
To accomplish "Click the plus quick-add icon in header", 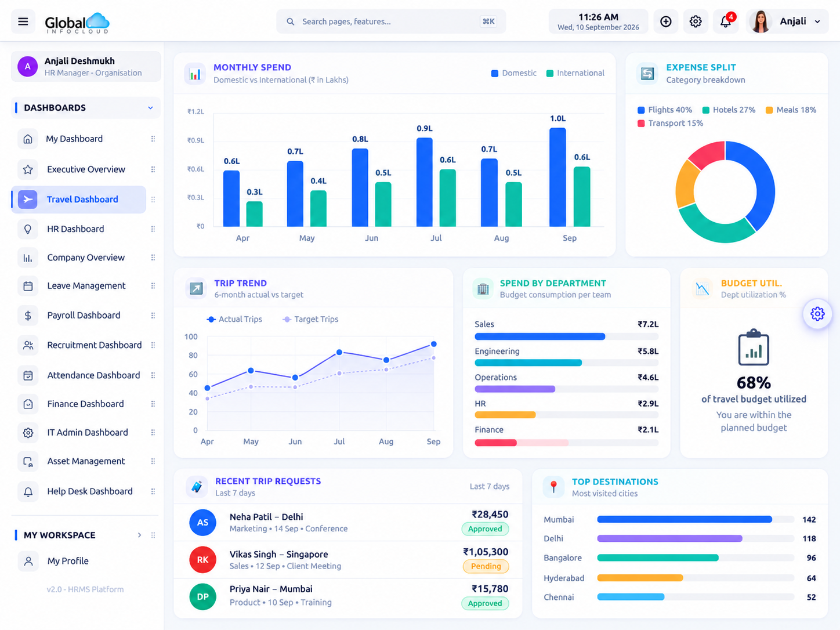I will pyautogui.click(x=666, y=21).
